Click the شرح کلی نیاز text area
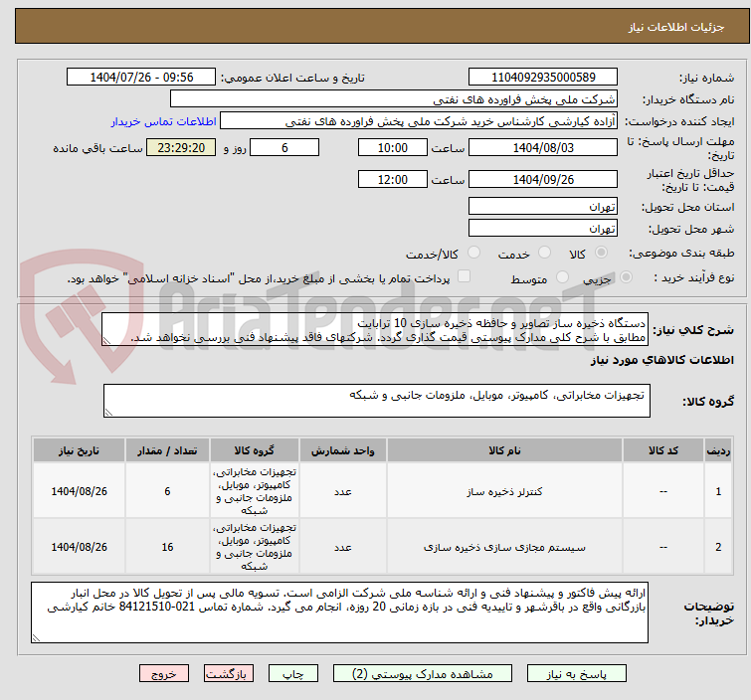 375,329
